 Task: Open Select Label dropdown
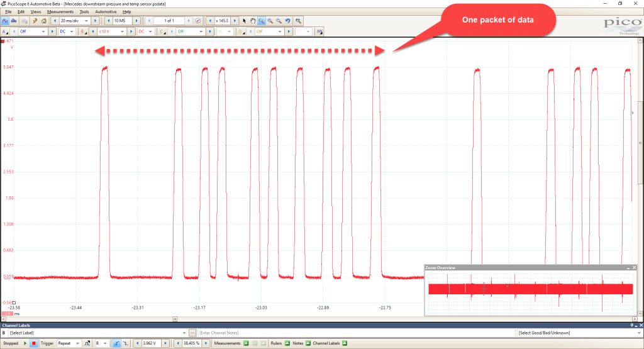[97, 333]
